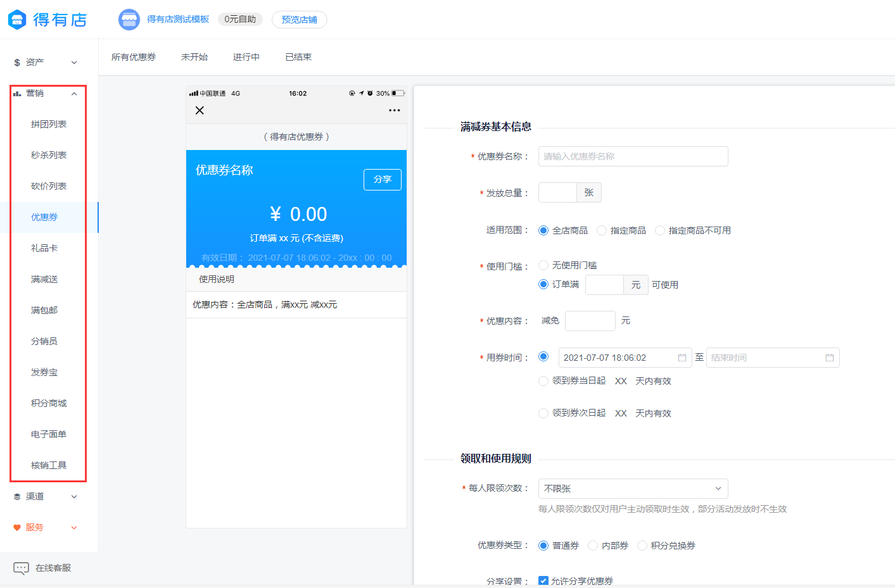The image size is (895, 588).
Task: Select 领到券次日起 validity radio
Action: pos(543,413)
